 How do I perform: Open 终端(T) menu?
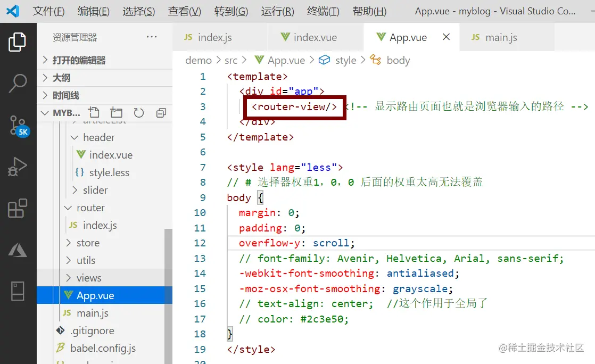pyautogui.click(x=323, y=11)
